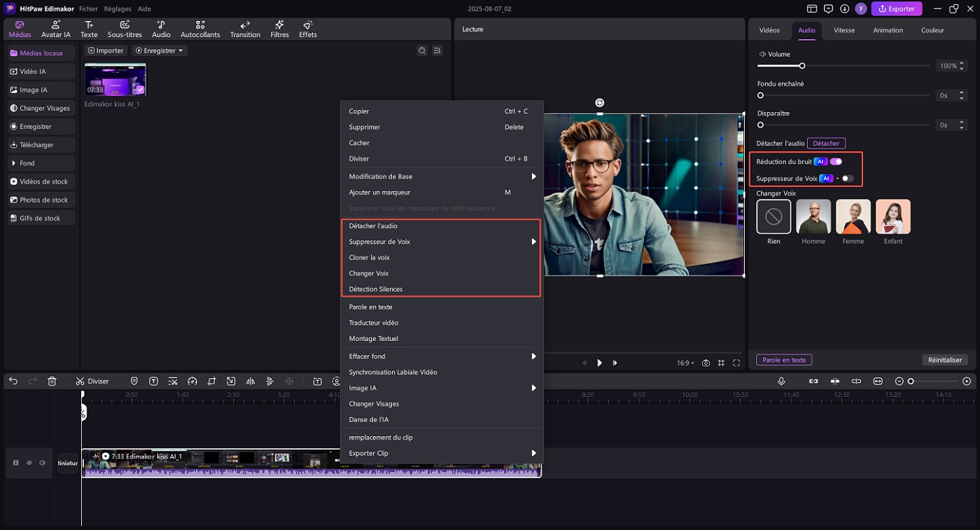The image size is (980, 530).
Task: Expand the Image IA submenu
Action: pyautogui.click(x=442, y=388)
